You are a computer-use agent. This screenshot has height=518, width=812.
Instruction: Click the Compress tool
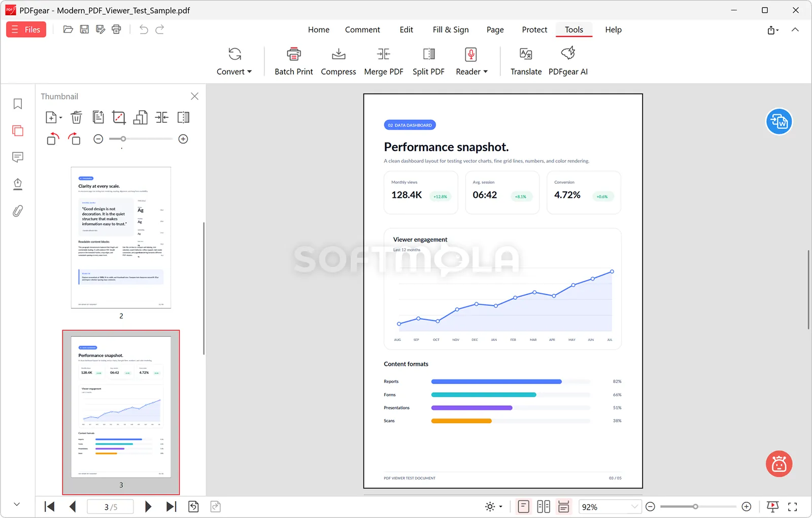pyautogui.click(x=339, y=61)
